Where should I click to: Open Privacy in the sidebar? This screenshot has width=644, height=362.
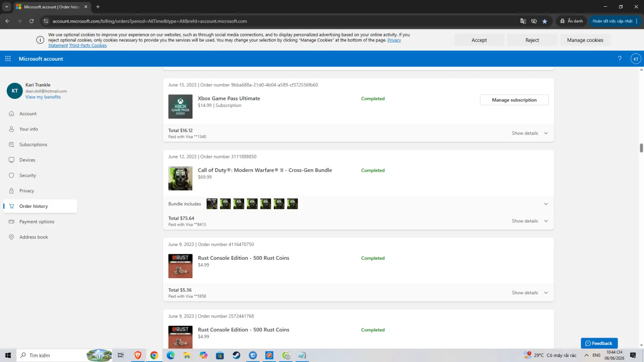click(x=40, y=191)
